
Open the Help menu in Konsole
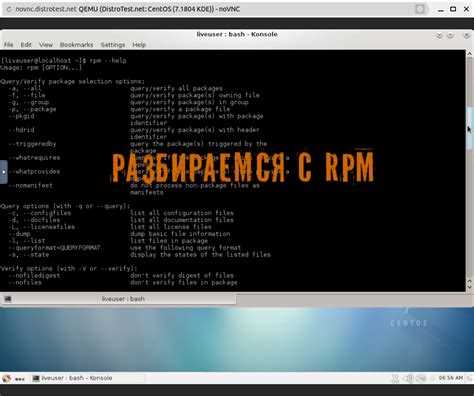tap(139, 45)
